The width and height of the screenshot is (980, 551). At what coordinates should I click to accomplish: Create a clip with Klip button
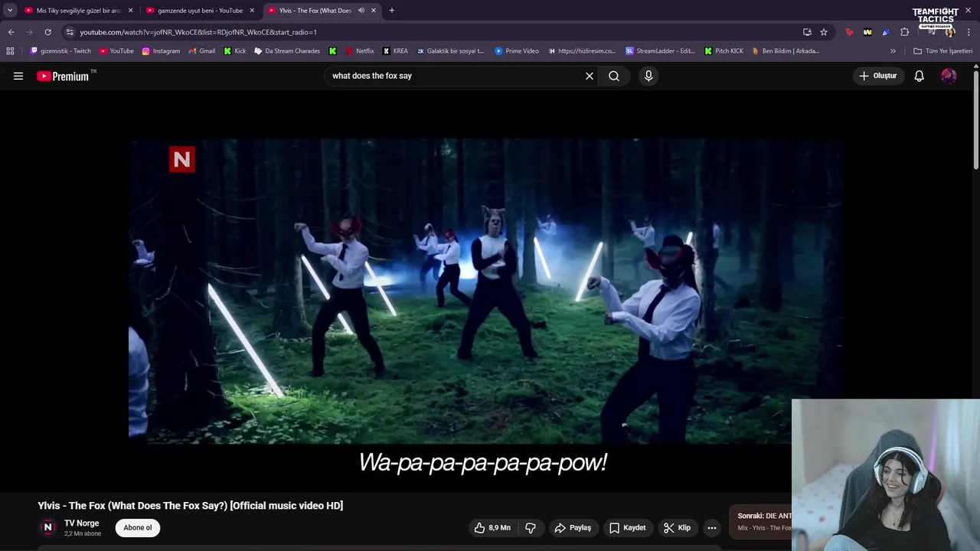point(677,527)
